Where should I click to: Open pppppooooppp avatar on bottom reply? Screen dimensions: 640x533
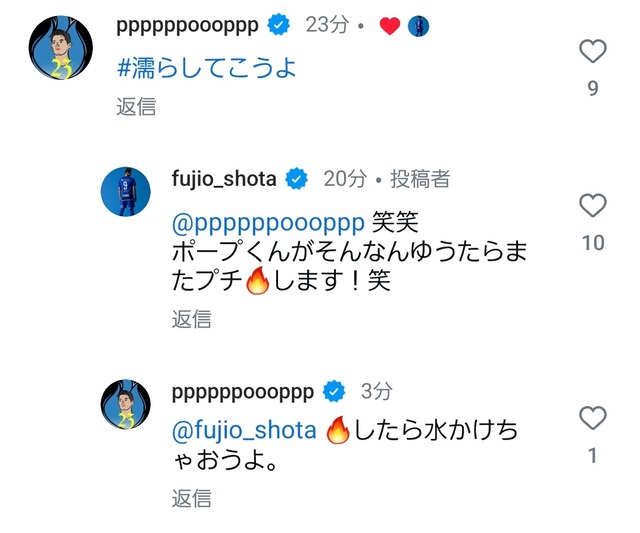coord(126,404)
